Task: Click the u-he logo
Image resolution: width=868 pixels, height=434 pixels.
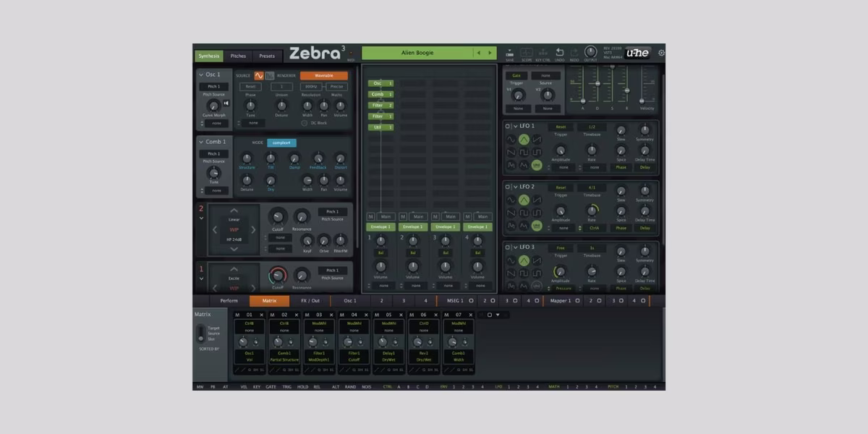Action: click(637, 53)
